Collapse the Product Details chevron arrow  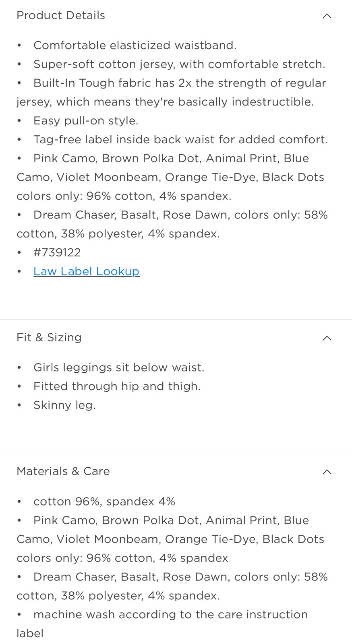pos(327,16)
